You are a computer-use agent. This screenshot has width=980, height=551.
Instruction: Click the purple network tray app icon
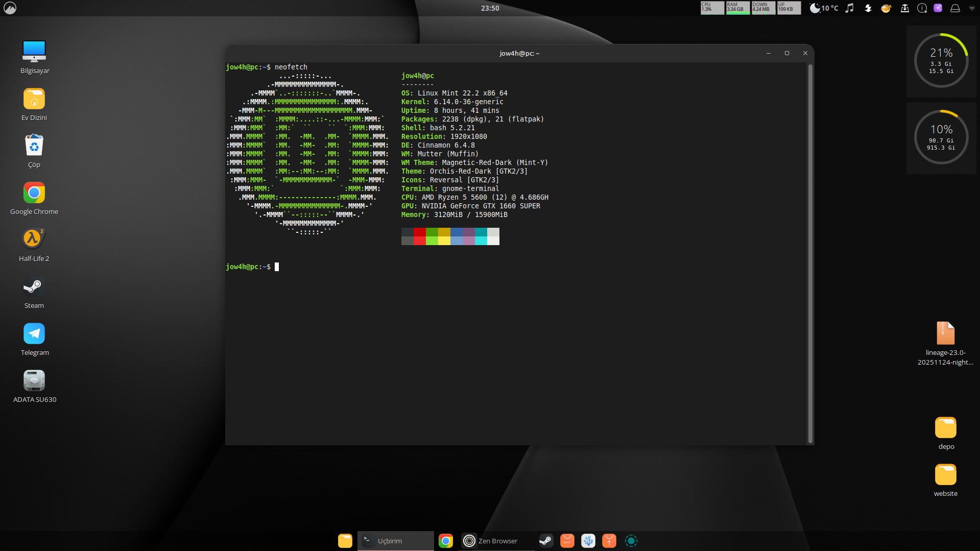click(x=938, y=8)
